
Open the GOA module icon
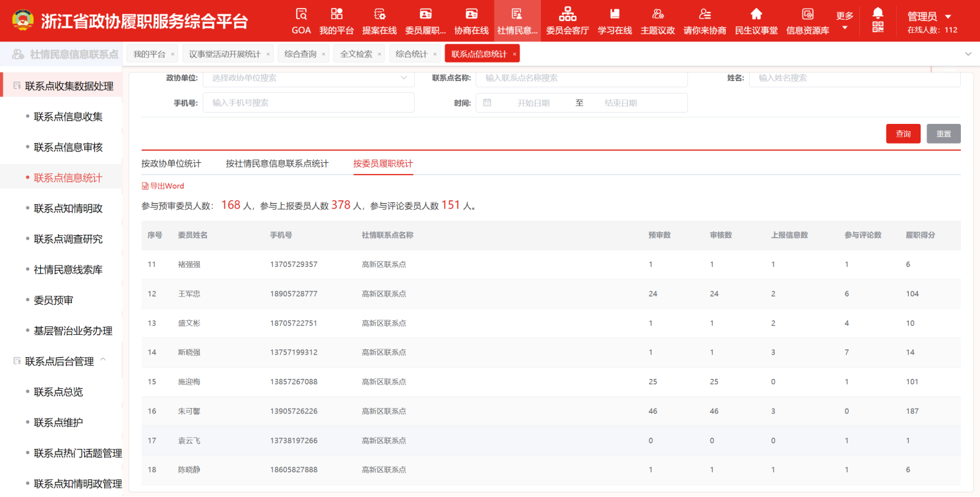[301, 14]
